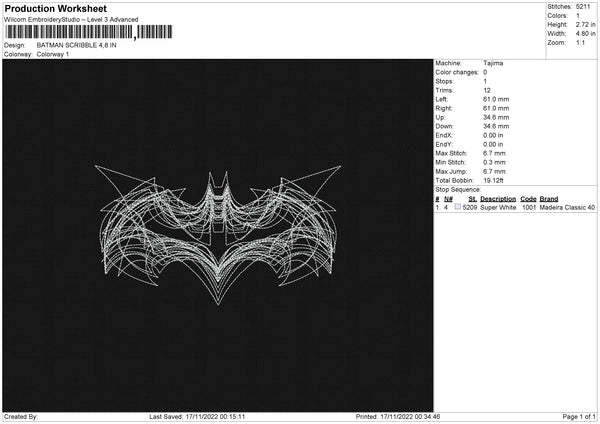The height and width of the screenshot is (424, 600).
Task: Click the Up value 34.6 mm
Action: [496, 117]
